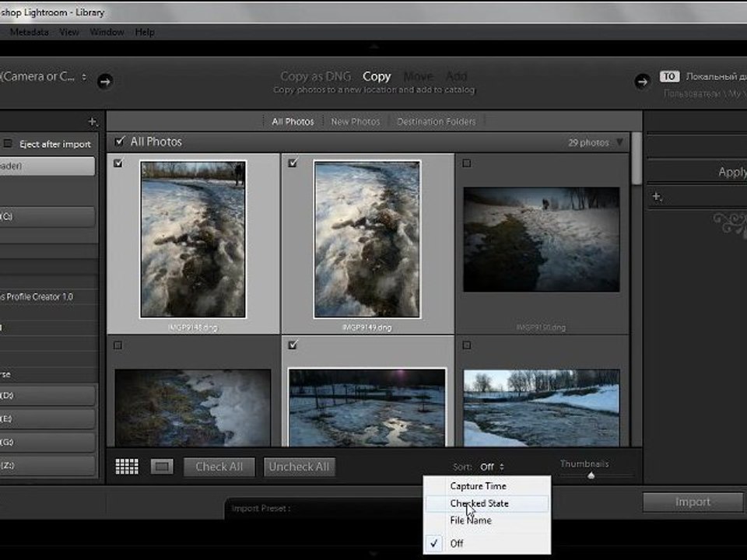The image size is (747, 560).
Task: Open the Sort dropdown showing Off
Action: point(492,467)
